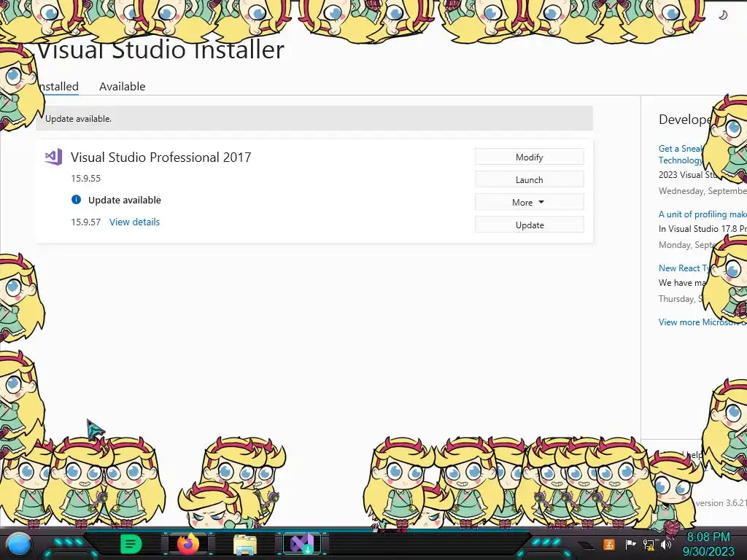Viewport: 747px width, 560px height.
Task: Open File Explorer from the taskbar
Action: tap(245, 544)
